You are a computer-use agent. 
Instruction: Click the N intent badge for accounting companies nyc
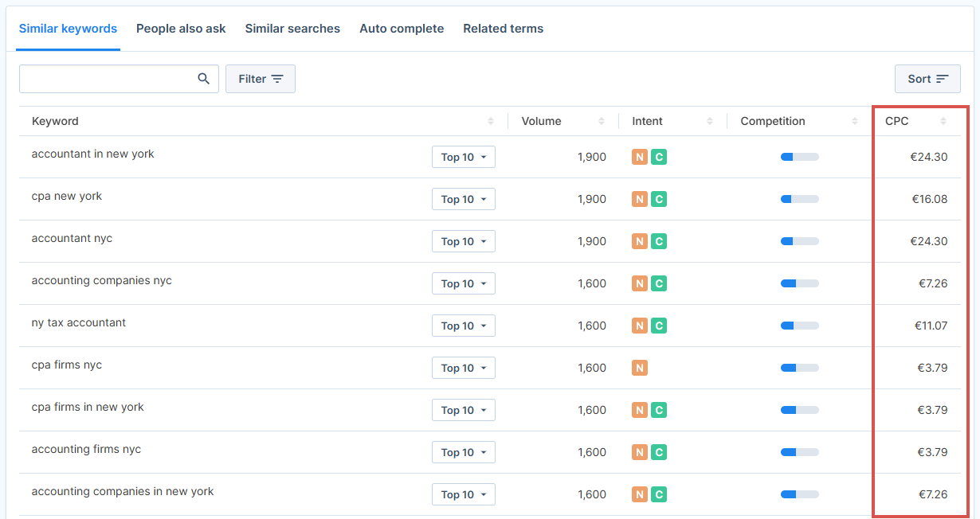pyautogui.click(x=640, y=283)
